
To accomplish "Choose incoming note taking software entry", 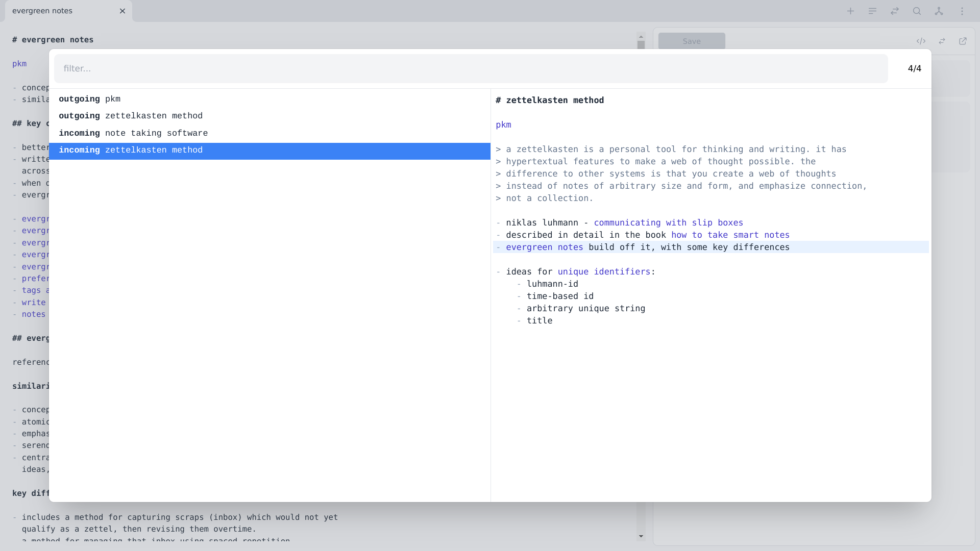I will pos(269,133).
